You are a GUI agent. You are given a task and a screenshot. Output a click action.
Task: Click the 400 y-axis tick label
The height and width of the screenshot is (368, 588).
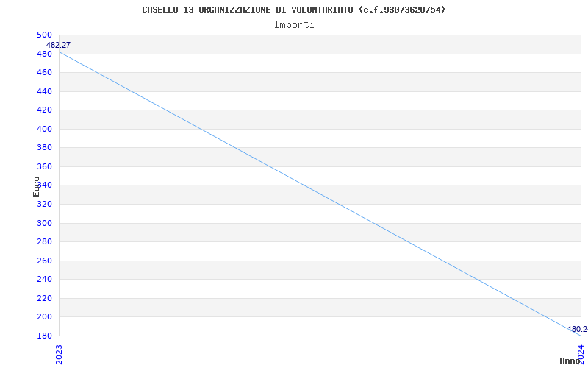(44, 130)
